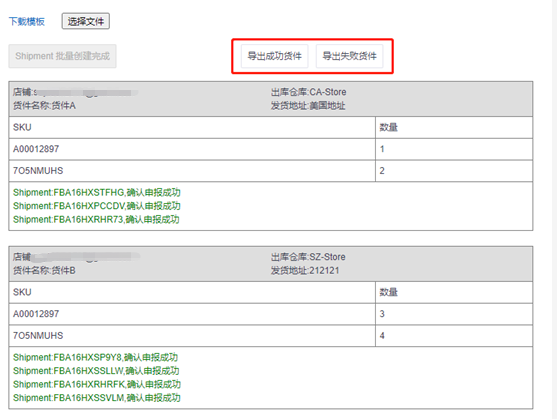The height and width of the screenshot is (419, 557).
Task: Select shipment FBA16HXPCCDV result line
Action: (x=97, y=206)
